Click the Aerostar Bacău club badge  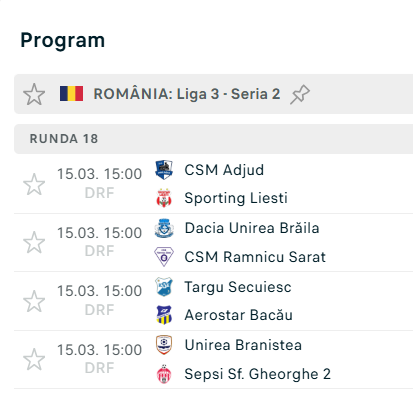point(164,315)
